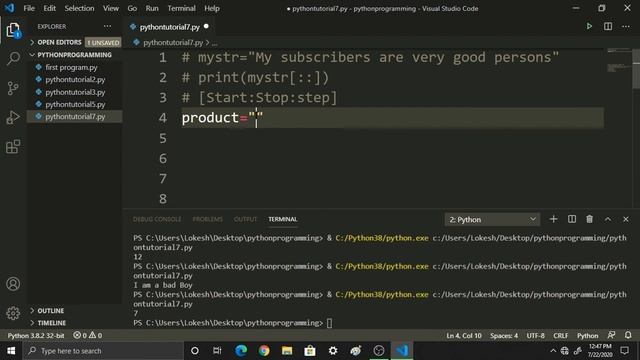The width and height of the screenshot is (640, 360).
Task: Change indentation via 'Spaces: 4'
Action: [x=504, y=335]
